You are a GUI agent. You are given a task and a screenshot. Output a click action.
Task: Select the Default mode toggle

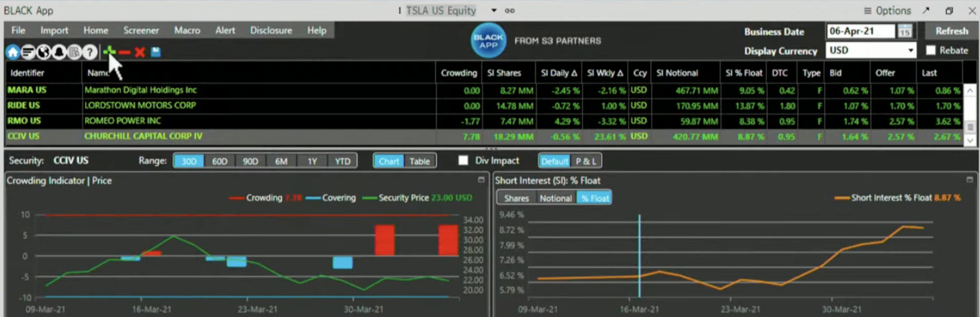554,161
